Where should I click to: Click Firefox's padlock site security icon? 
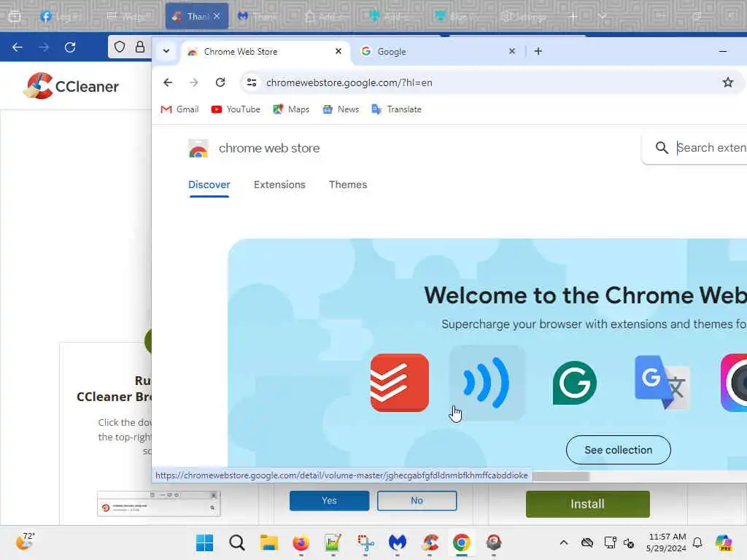coord(139,47)
